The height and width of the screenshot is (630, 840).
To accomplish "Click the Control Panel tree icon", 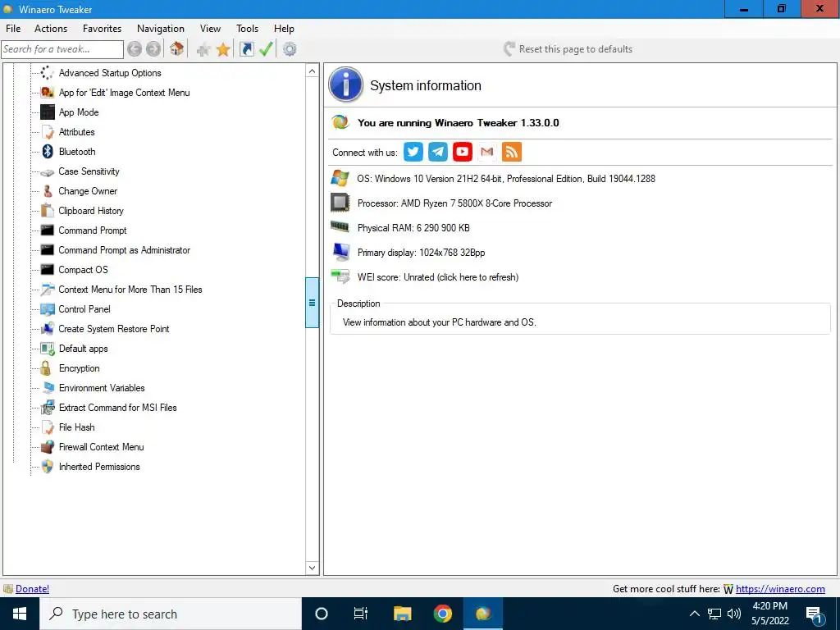I will coord(48,309).
